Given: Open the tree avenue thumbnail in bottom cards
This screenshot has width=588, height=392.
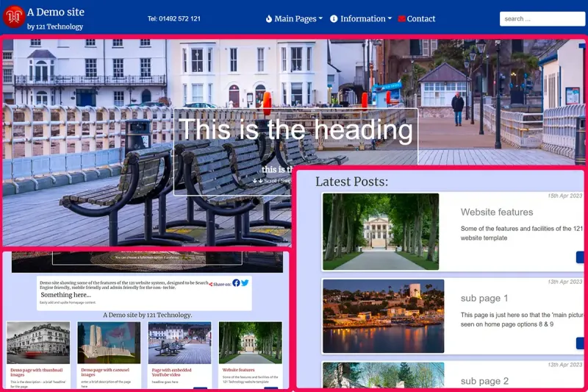Looking at the screenshot, I should [x=251, y=343].
